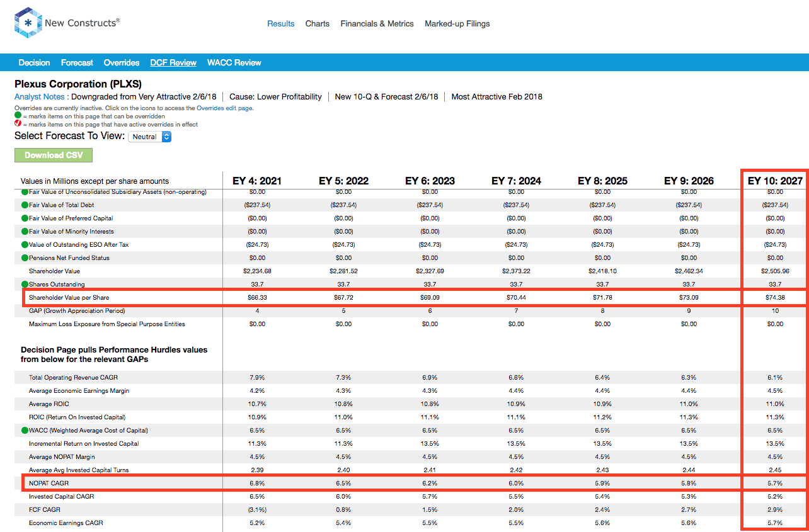Click Average Invested Capital Turns 2.39 value
Viewport: 809px width, 532px height.
[x=257, y=470]
